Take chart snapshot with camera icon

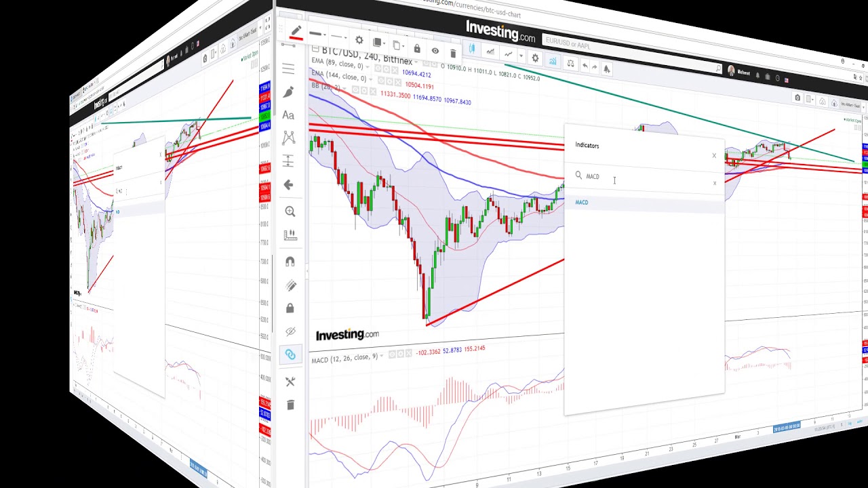tap(797, 98)
